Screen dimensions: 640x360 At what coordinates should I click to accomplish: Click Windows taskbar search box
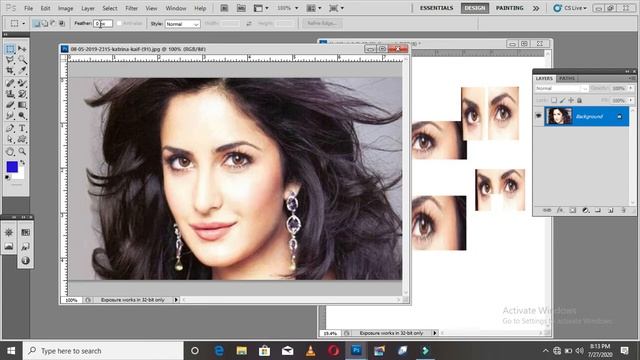point(103,351)
